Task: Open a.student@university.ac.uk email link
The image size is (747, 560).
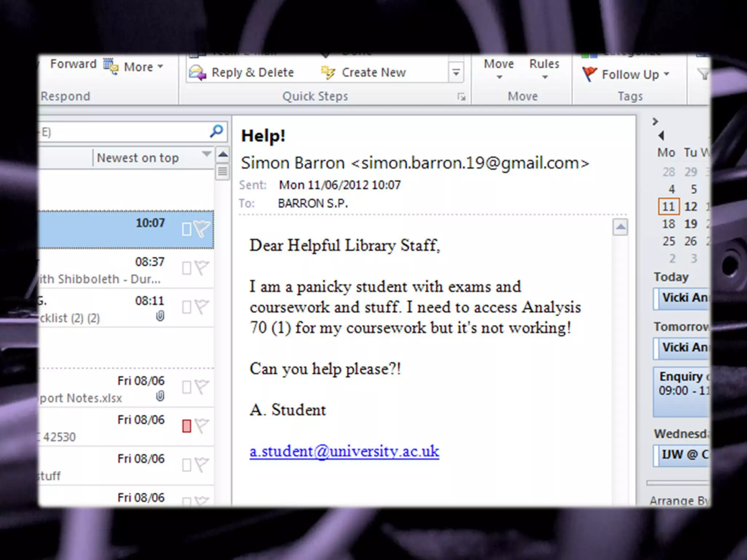Action: (x=344, y=451)
